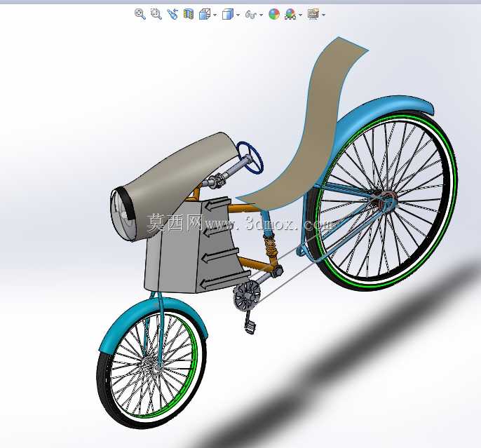Open the View Settings dropdown arrow
This screenshot has height=448, width=481.
click(x=324, y=15)
